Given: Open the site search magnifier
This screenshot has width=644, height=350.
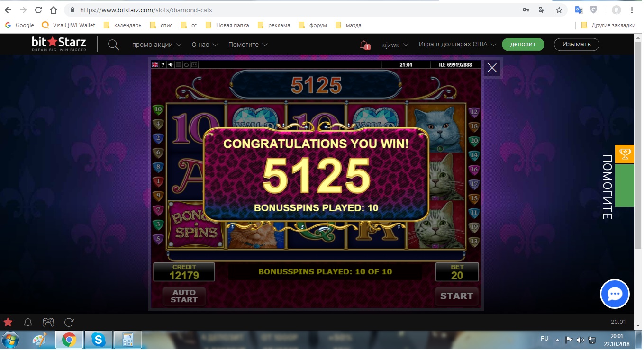Looking at the screenshot, I should (113, 45).
